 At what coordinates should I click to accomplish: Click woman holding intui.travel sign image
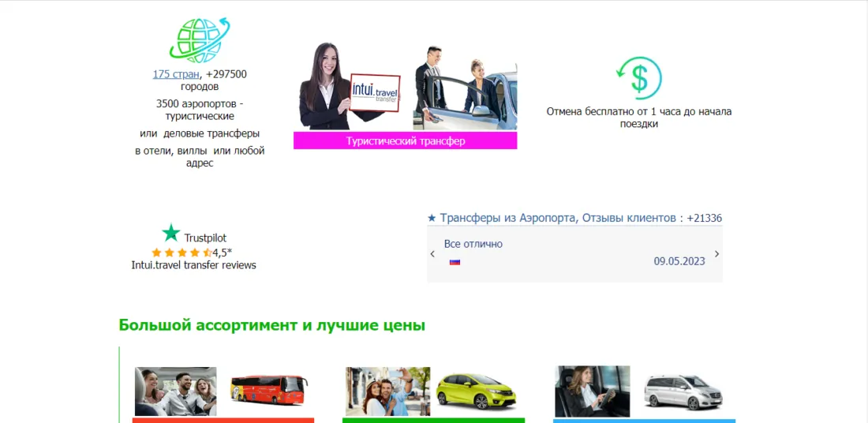click(350, 86)
